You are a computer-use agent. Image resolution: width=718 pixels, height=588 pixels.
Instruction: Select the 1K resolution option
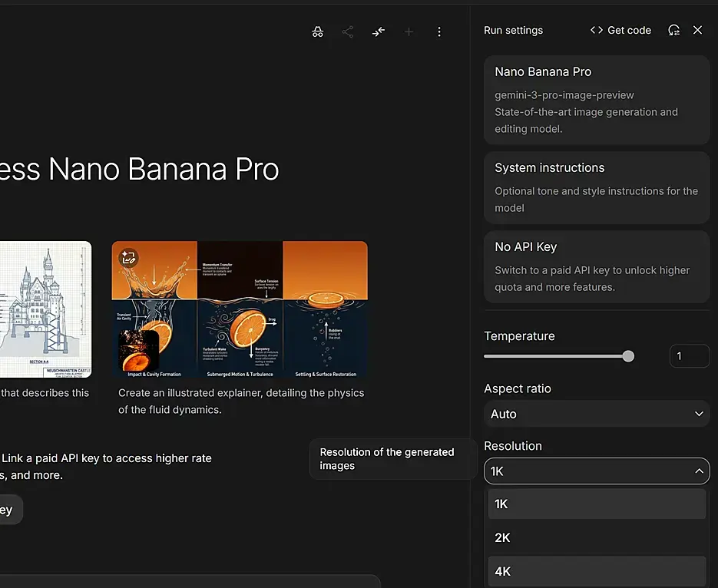pyautogui.click(x=597, y=504)
